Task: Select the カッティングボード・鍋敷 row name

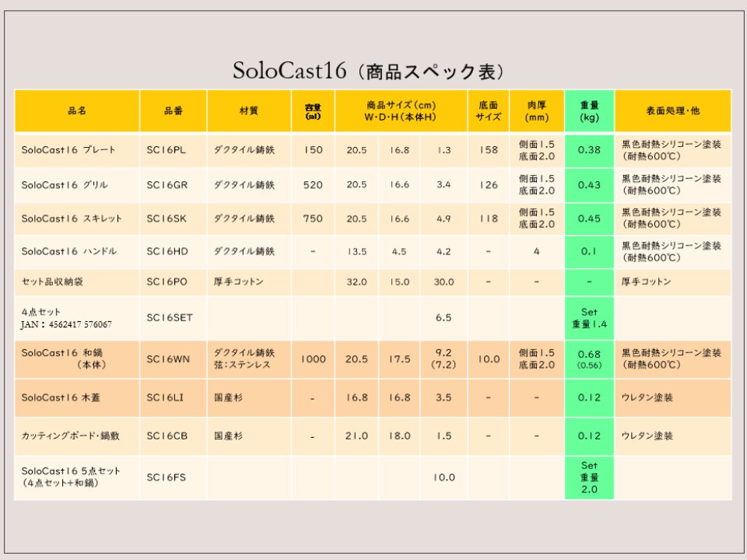Action: point(70,436)
